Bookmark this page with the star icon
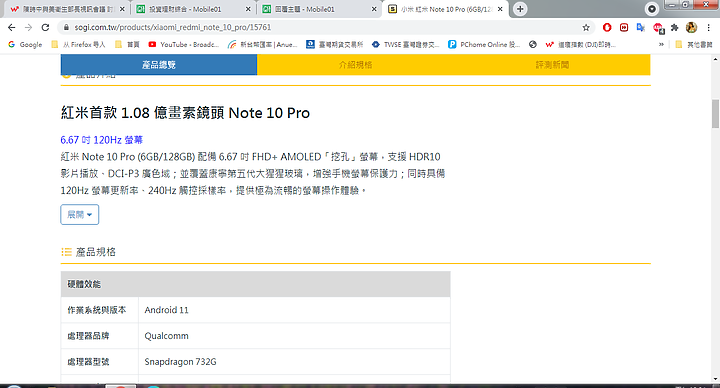Image resolution: width=720 pixels, height=388 pixels. tap(586, 28)
